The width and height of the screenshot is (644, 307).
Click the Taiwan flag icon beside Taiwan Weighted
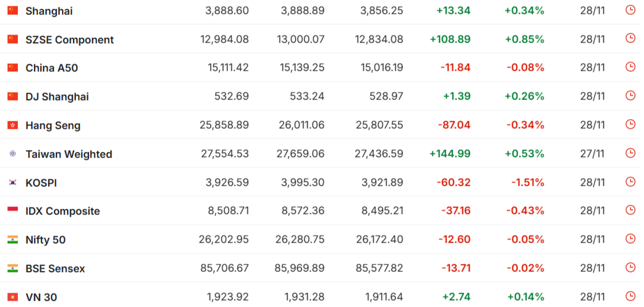click(13, 154)
